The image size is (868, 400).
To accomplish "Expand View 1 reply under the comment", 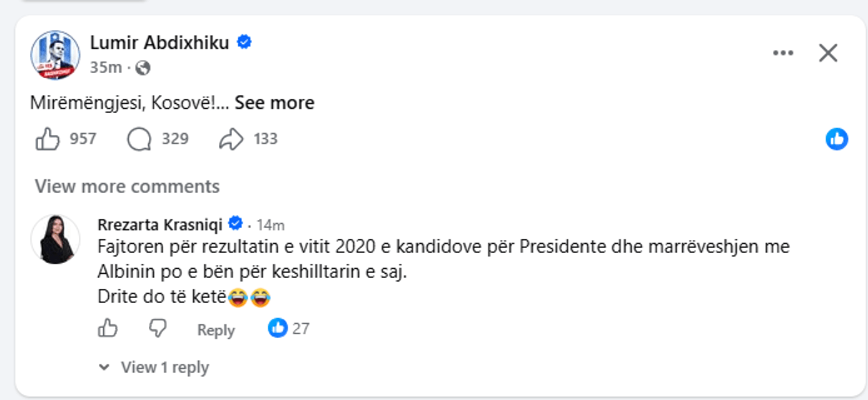I will coord(154,367).
